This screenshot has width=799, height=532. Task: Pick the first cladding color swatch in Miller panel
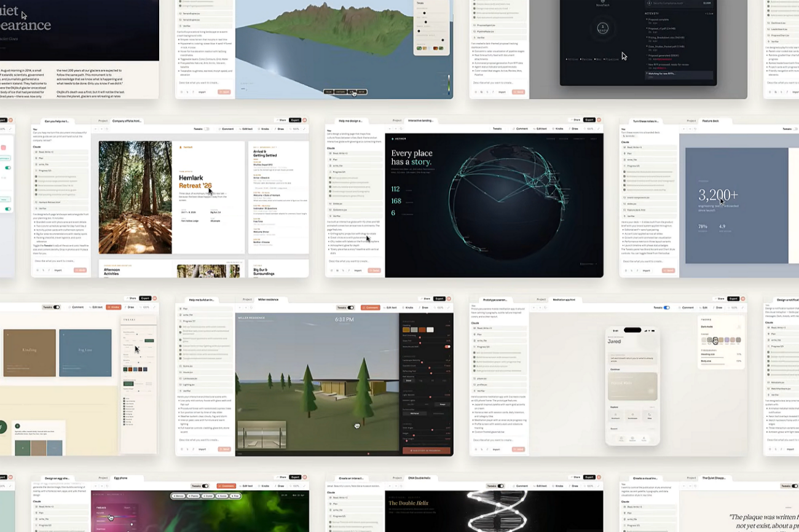pyautogui.click(x=406, y=330)
